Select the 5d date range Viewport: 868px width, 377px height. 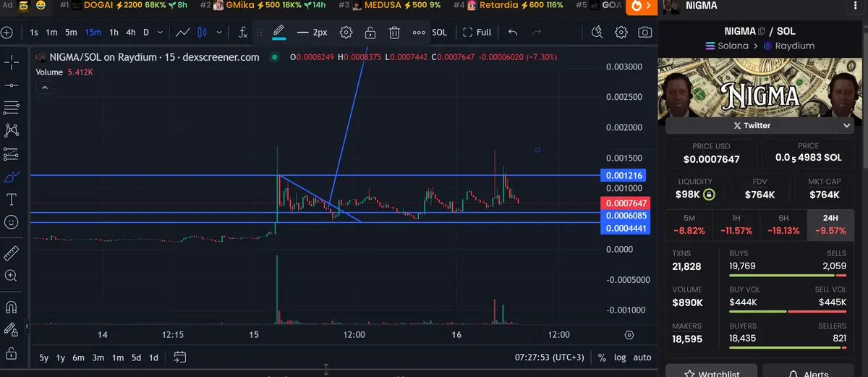point(136,357)
